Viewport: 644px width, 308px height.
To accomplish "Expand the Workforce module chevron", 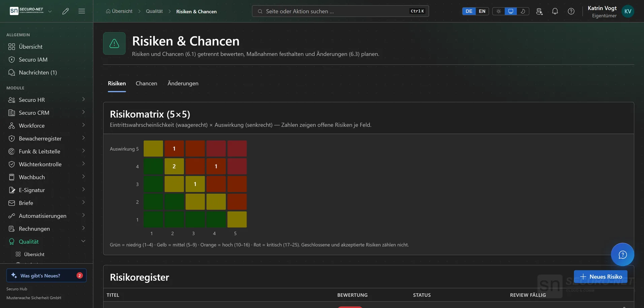I will [x=83, y=125].
